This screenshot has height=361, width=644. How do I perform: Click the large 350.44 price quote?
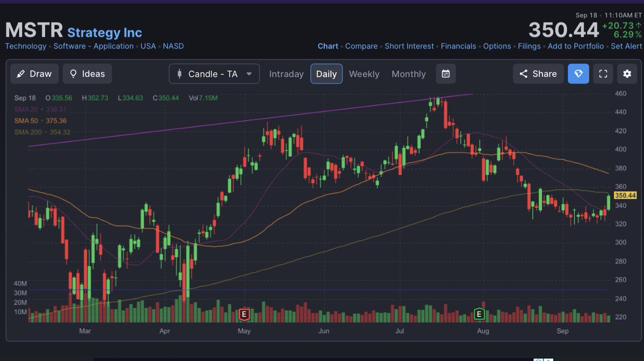coord(563,30)
